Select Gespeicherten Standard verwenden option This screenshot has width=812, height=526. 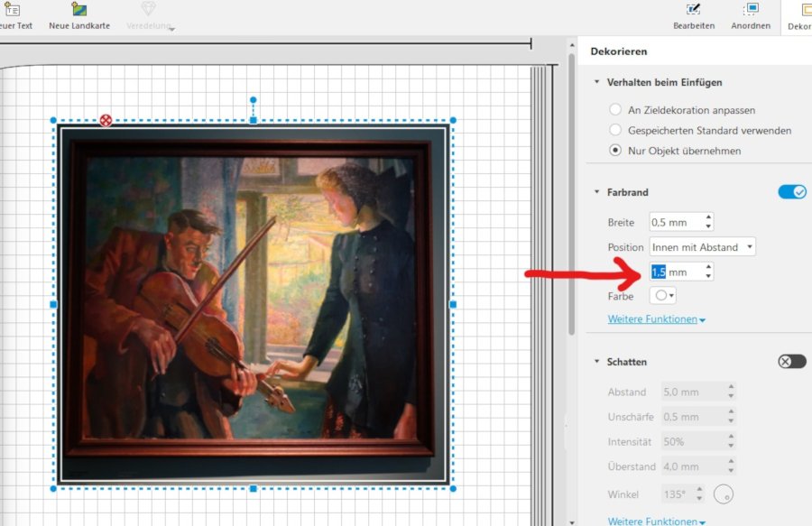[x=615, y=131]
